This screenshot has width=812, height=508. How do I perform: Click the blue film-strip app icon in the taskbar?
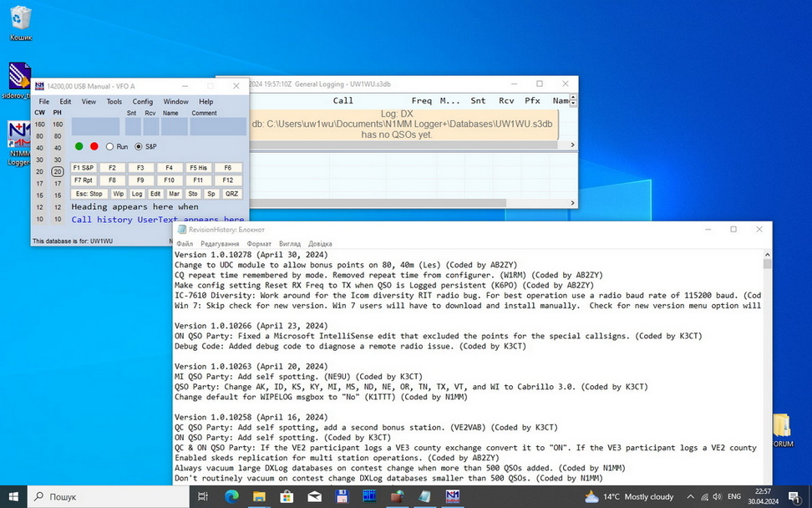[x=369, y=496]
